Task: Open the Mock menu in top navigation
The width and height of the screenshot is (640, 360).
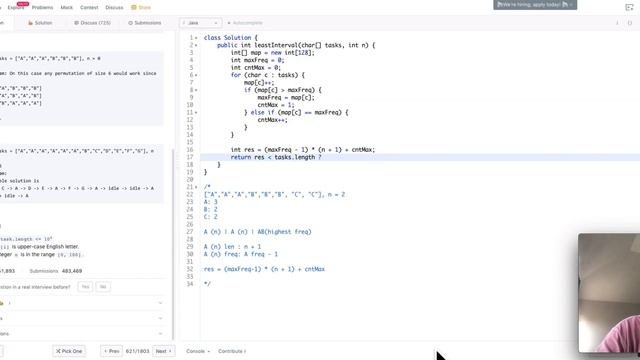Action: click(67, 7)
